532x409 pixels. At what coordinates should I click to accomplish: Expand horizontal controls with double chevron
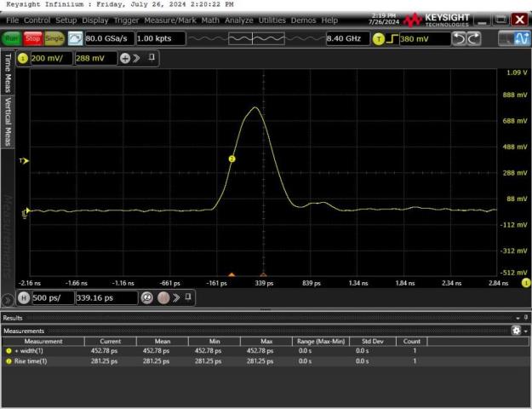[x=177, y=298]
